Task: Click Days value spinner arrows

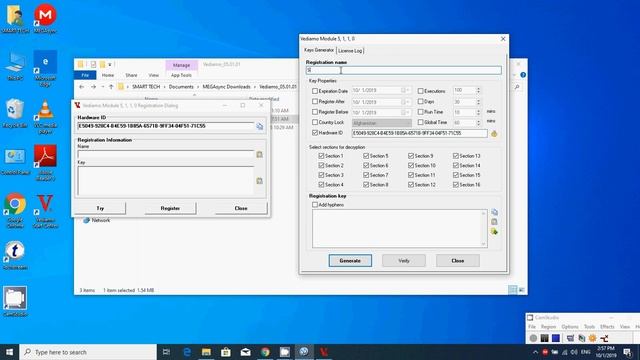Action: click(x=478, y=102)
